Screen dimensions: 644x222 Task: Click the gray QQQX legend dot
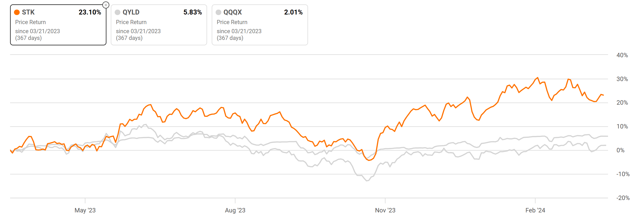(218, 12)
